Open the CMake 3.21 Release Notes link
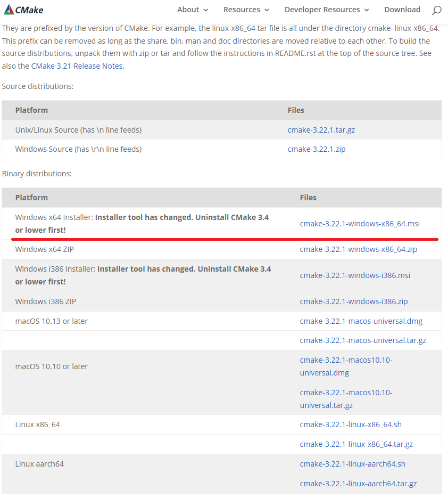Image resolution: width=448 pixels, height=498 pixels. [x=78, y=66]
